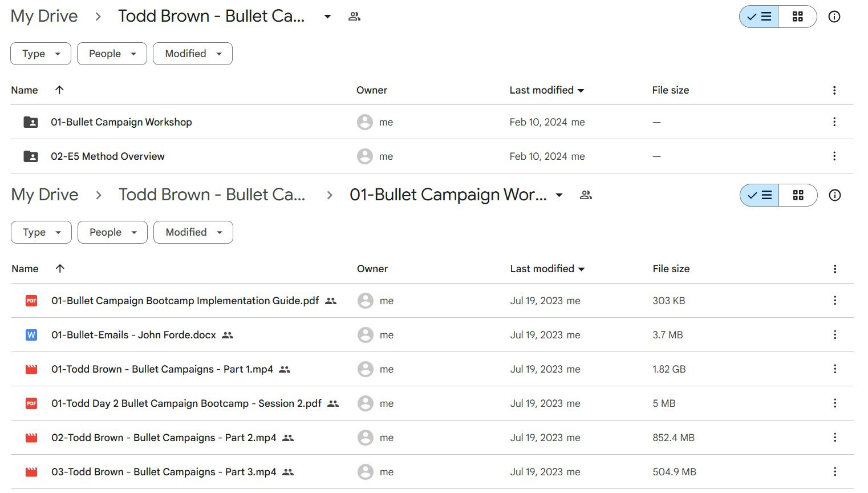Select the 01-Bullet Campaign Workshop folder name
This screenshot has width=868, height=493.
point(121,122)
